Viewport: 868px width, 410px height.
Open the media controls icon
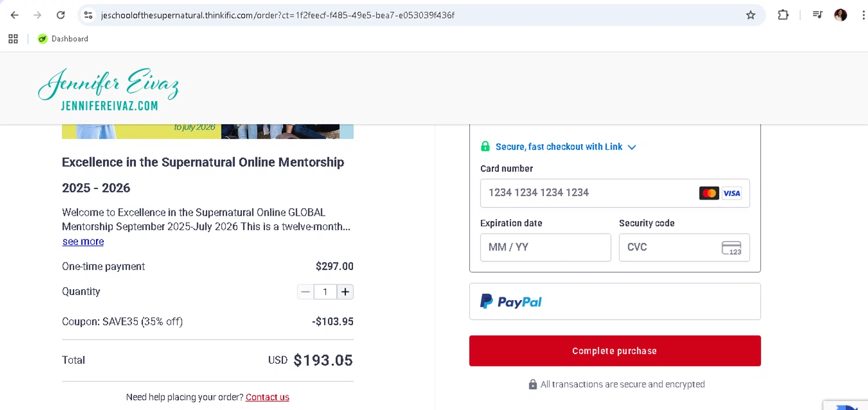click(817, 15)
